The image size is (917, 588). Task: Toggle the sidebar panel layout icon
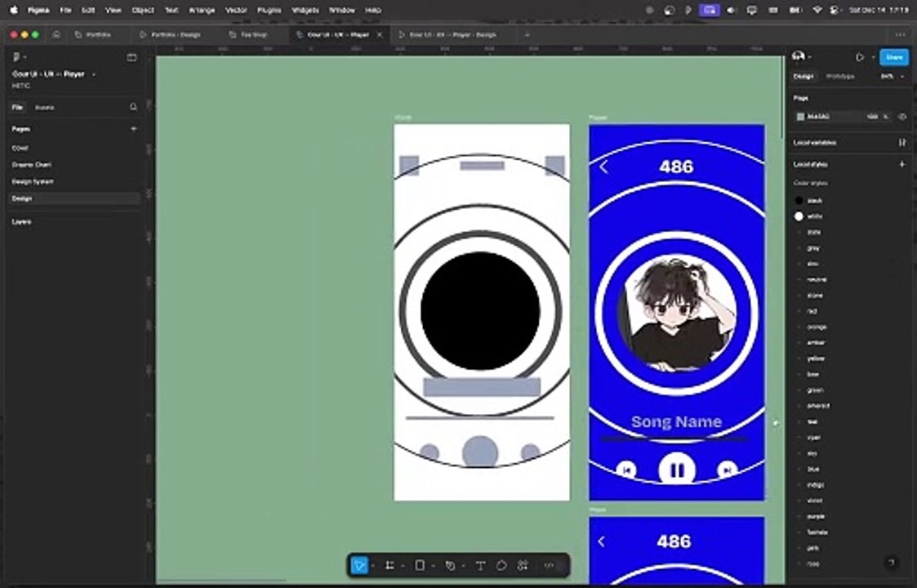pyautogui.click(x=131, y=56)
